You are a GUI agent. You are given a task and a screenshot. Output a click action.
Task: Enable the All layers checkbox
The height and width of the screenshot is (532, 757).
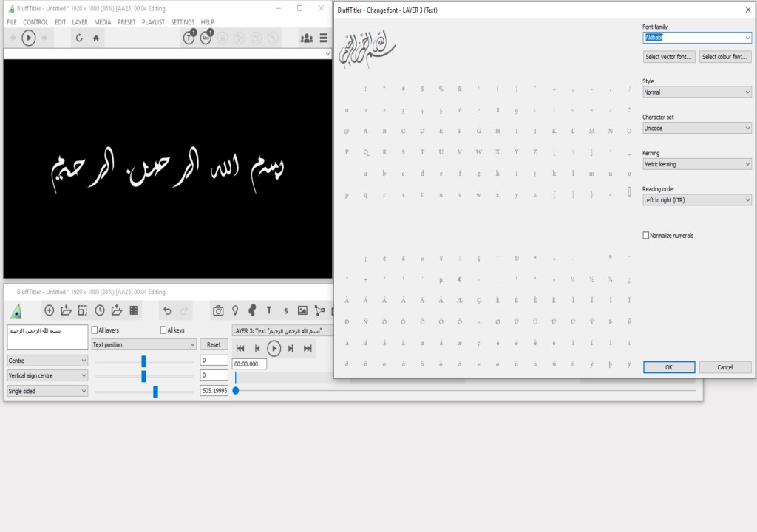[x=95, y=330]
